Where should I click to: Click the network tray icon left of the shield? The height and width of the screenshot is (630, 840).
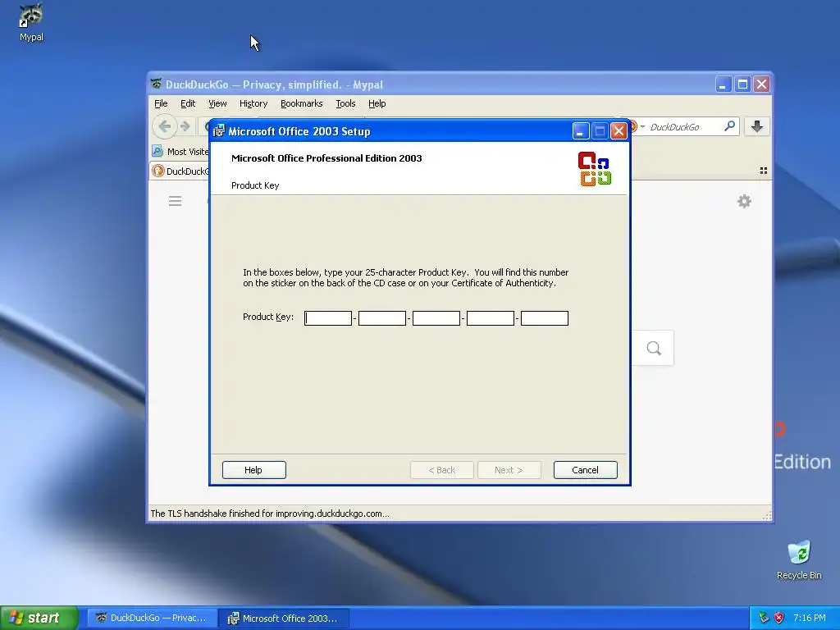tap(764, 618)
